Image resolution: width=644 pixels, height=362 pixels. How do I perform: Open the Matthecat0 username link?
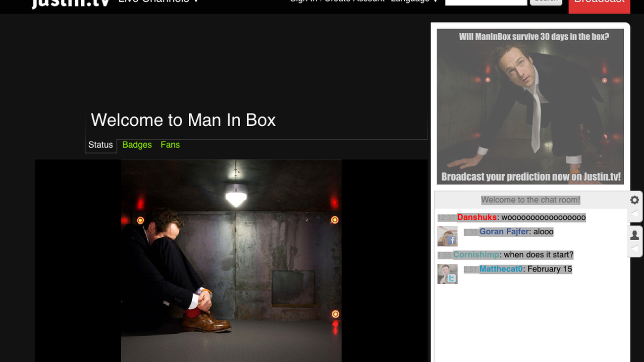[501, 269]
